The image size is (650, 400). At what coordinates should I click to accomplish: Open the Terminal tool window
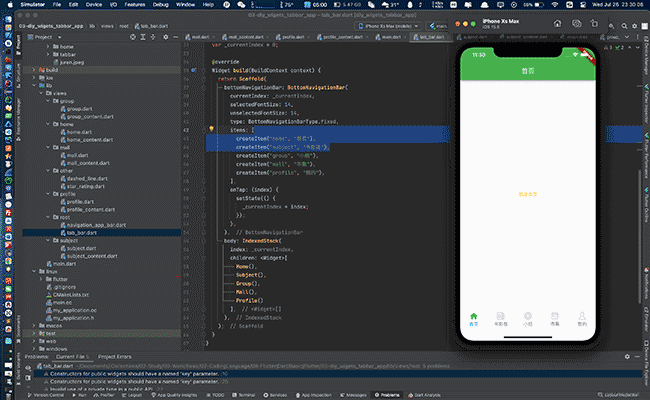click(244, 395)
